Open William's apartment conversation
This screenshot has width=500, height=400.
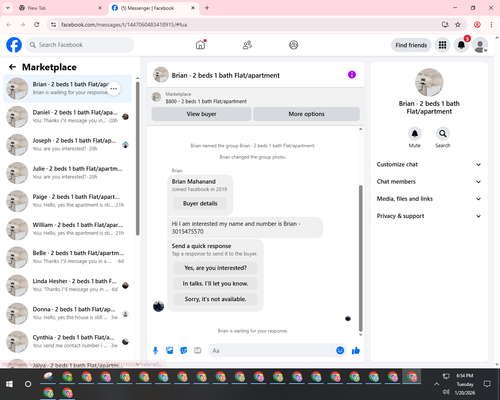coord(67,229)
